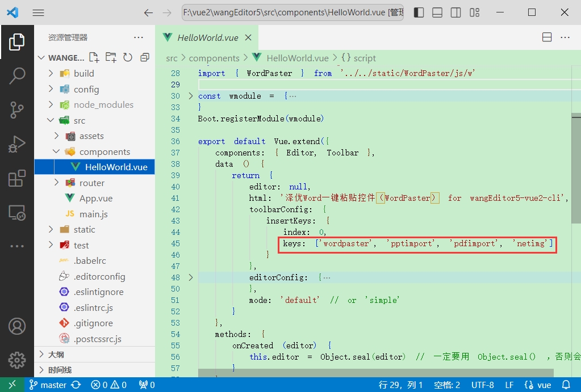Open the Search view in activity bar
581x392 pixels.
coord(17,75)
